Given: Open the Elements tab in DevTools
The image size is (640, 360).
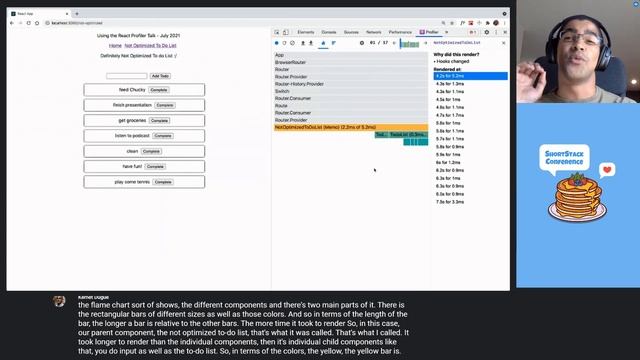Looking at the screenshot, I should click(306, 32).
